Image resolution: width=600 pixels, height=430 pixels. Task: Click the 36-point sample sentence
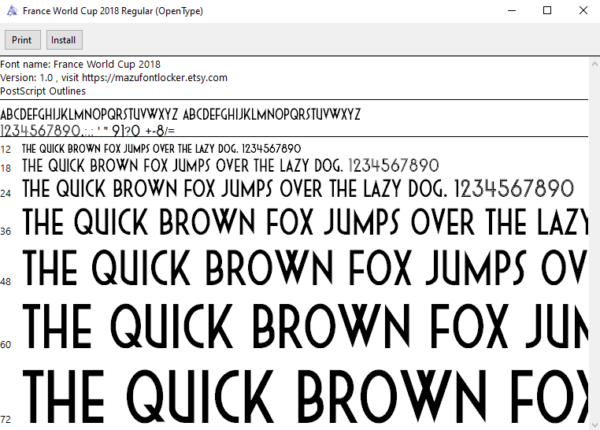pos(305,222)
